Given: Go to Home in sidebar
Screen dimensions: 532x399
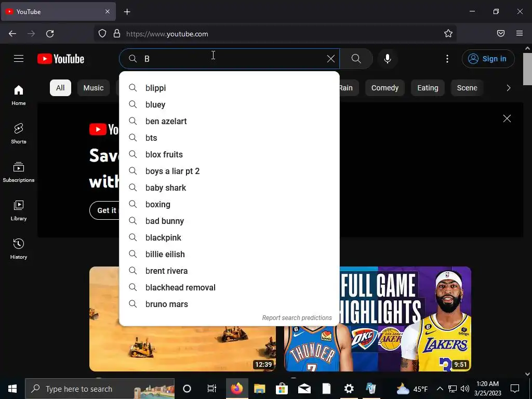Looking at the screenshot, I should [19, 96].
